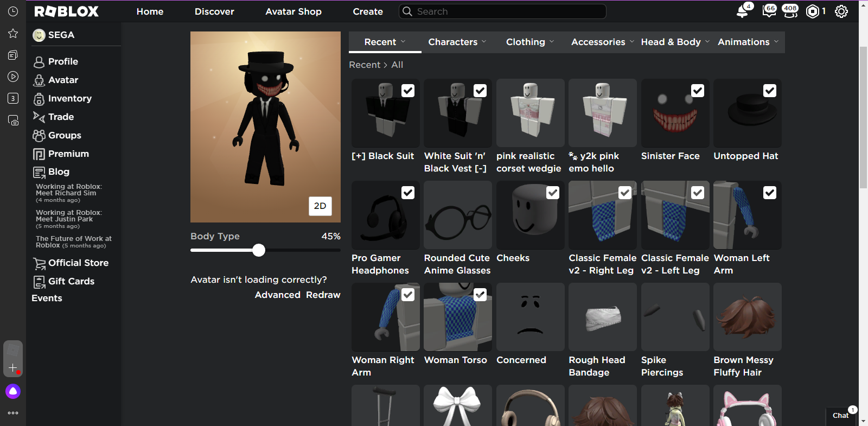Select the Concerned face thumbnail
868x426 pixels.
tap(531, 317)
